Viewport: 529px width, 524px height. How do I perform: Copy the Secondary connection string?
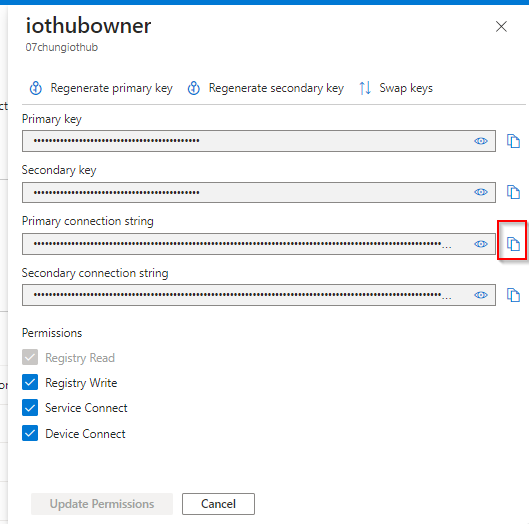513,295
